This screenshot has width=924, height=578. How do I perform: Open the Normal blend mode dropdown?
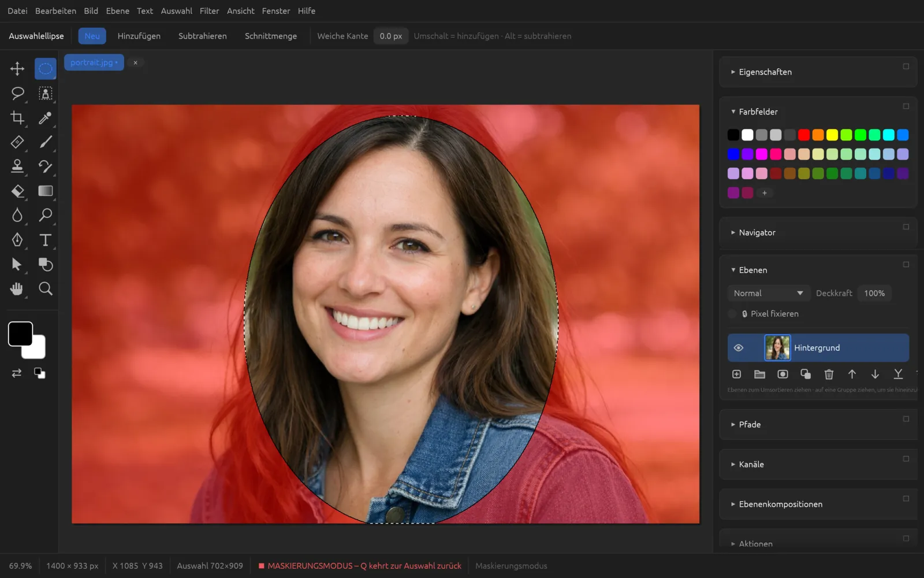768,293
